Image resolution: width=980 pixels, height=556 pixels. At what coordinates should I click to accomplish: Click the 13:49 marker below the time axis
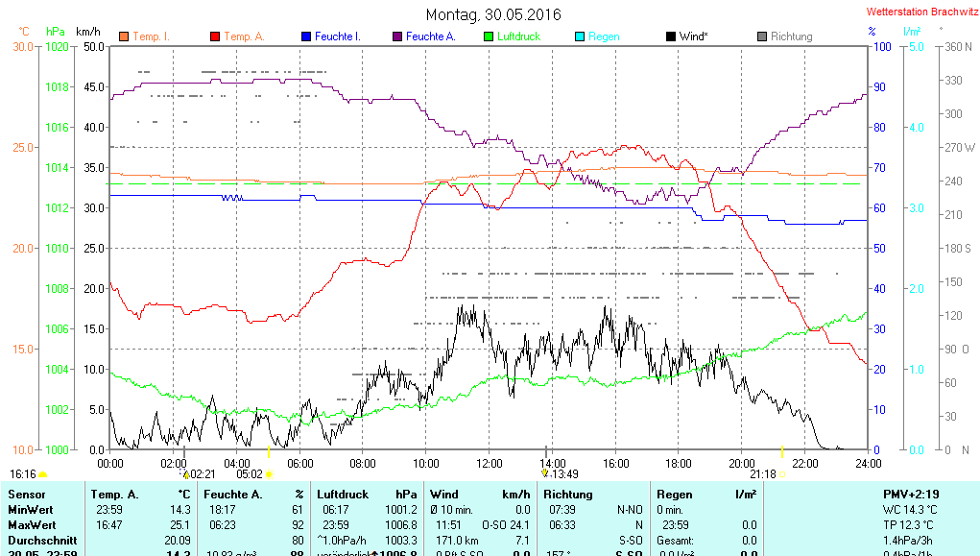point(545,472)
